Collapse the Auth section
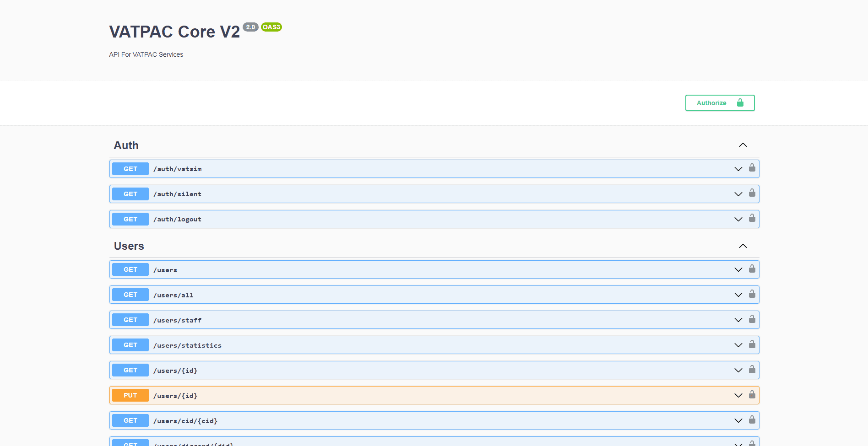 743,145
